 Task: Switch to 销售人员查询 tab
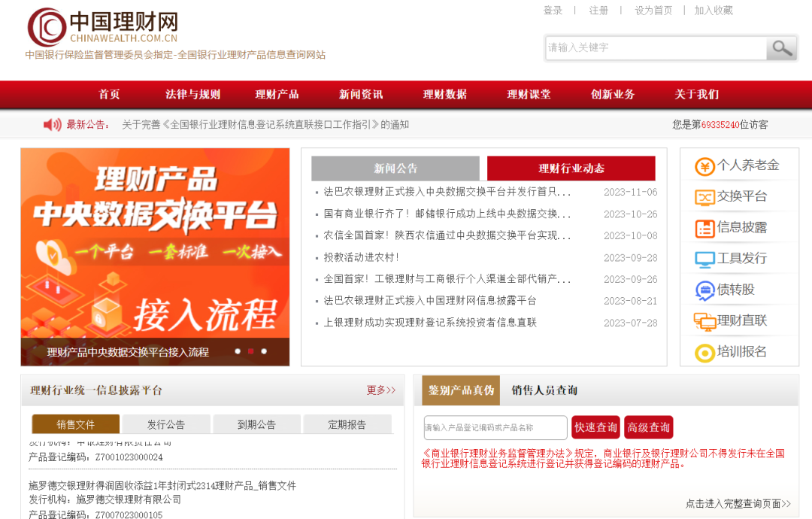pyautogui.click(x=544, y=390)
